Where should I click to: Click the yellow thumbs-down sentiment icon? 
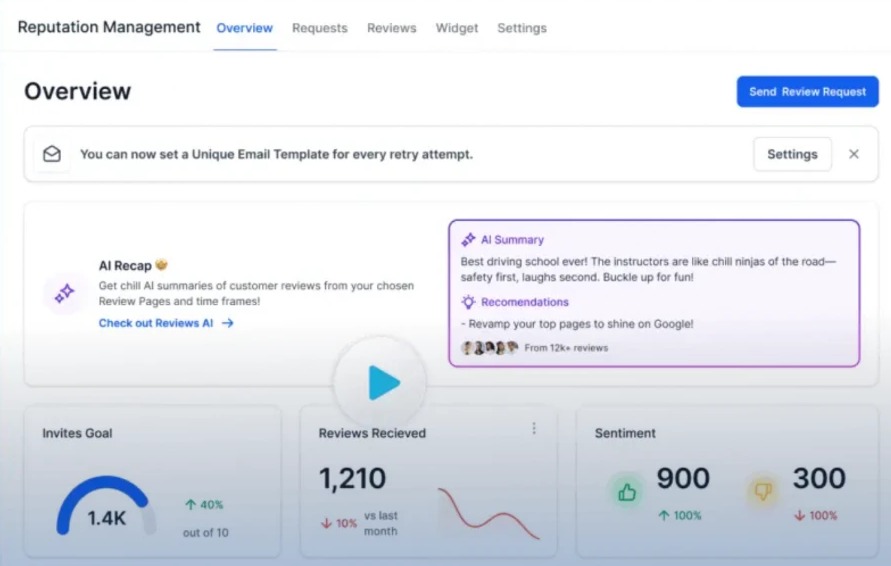tap(762, 490)
